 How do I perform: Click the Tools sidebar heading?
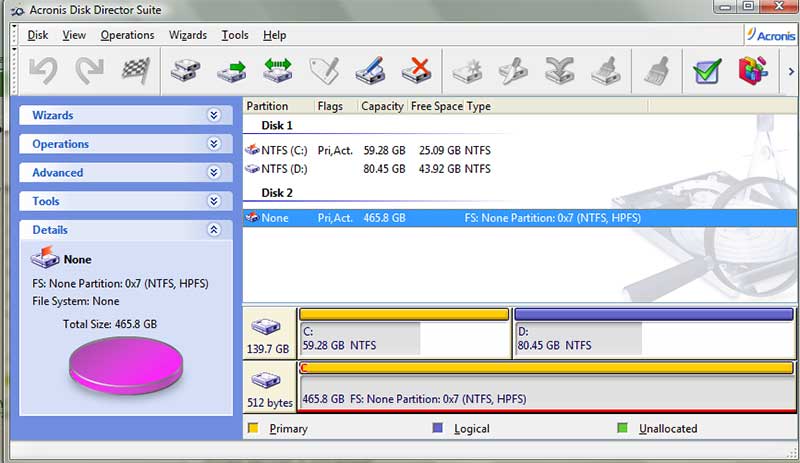[x=45, y=201]
